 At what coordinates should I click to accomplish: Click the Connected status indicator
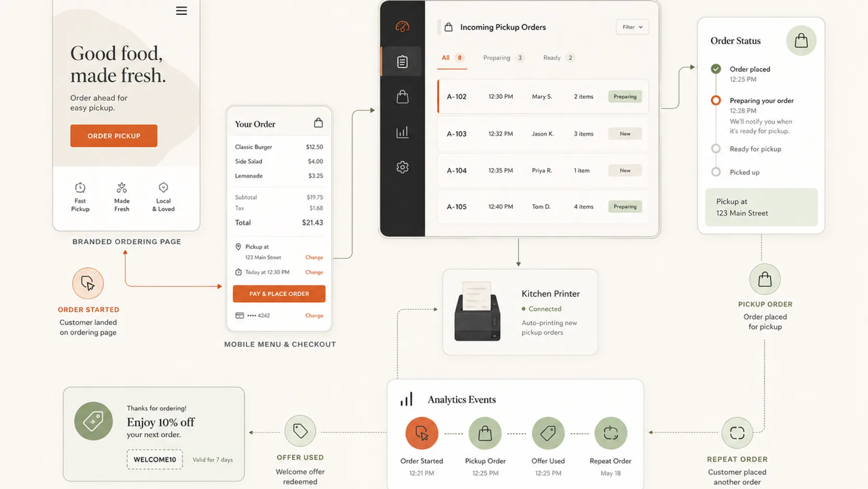pos(541,309)
